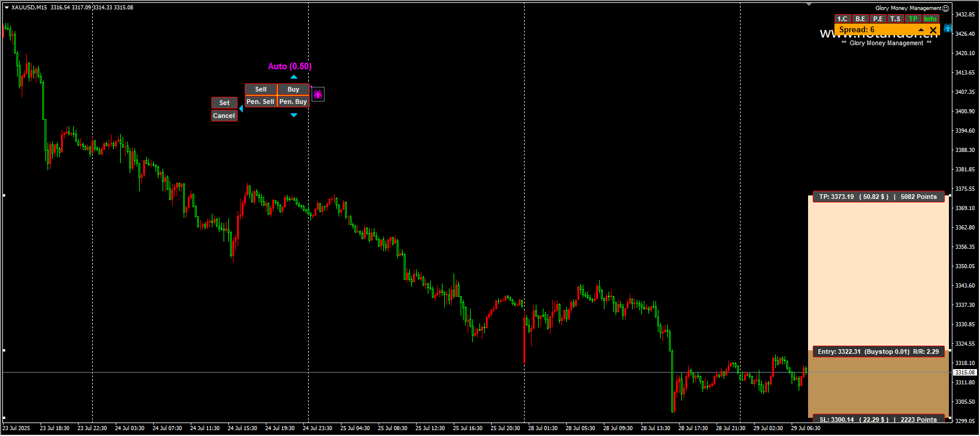Viewport: 980px width, 436px height.
Task: Click the current price tag 3315.08
Action: [x=965, y=372]
